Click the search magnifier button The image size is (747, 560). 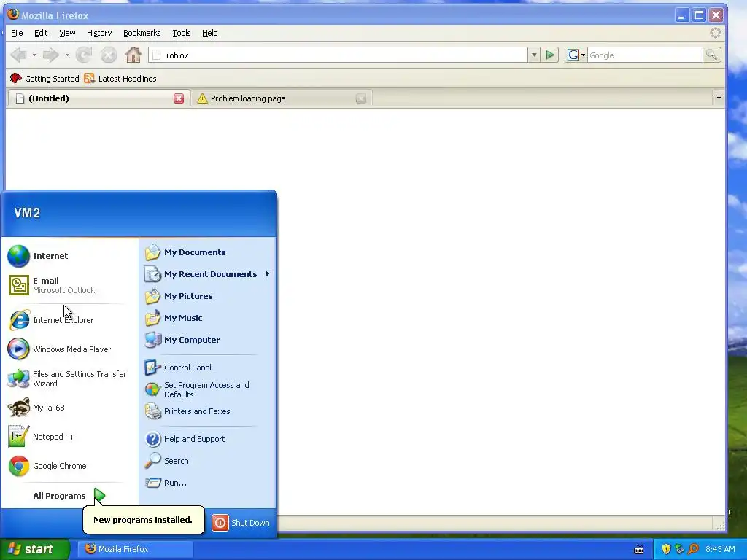712,55
